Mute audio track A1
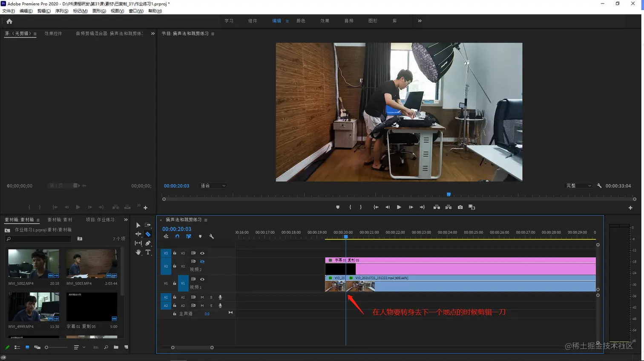644x361 pixels. [x=202, y=297]
